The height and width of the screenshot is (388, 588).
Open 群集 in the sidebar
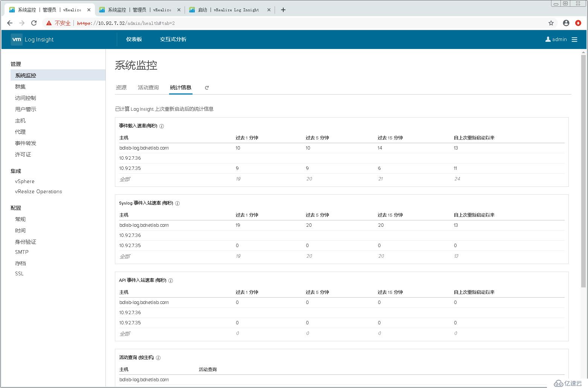[x=20, y=87]
